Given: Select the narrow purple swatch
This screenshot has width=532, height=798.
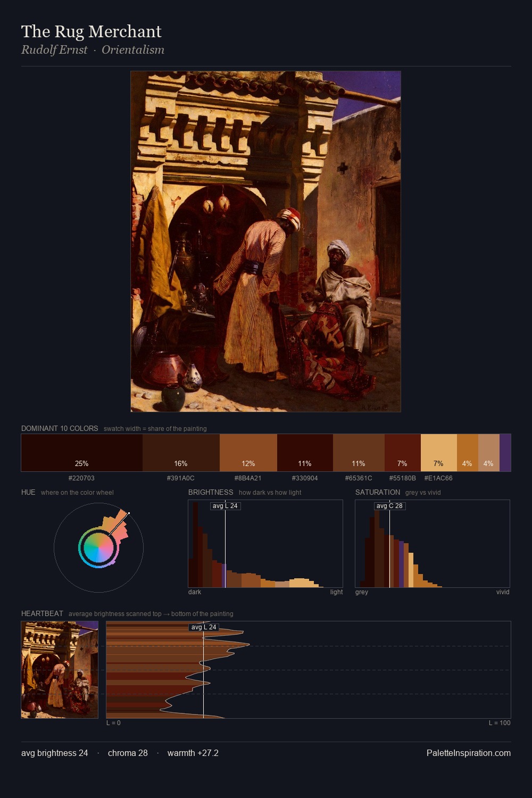Looking at the screenshot, I should click(x=505, y=453).
